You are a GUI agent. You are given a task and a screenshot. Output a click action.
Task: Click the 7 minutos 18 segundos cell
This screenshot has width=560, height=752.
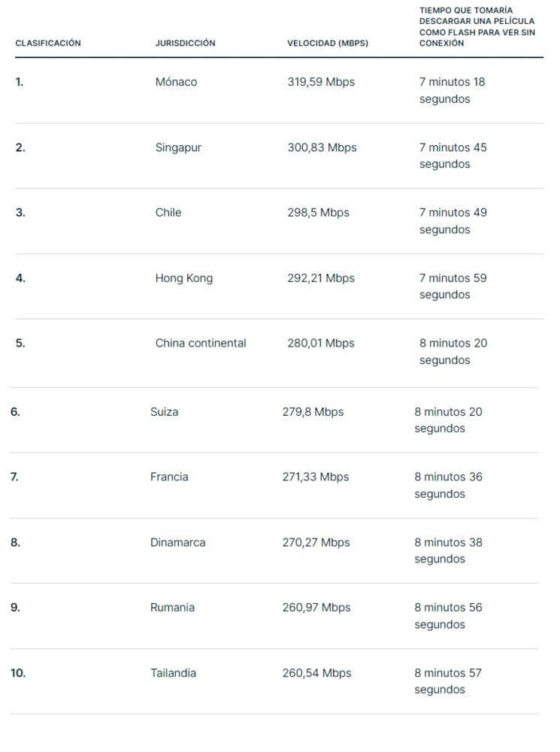[452, 91]
